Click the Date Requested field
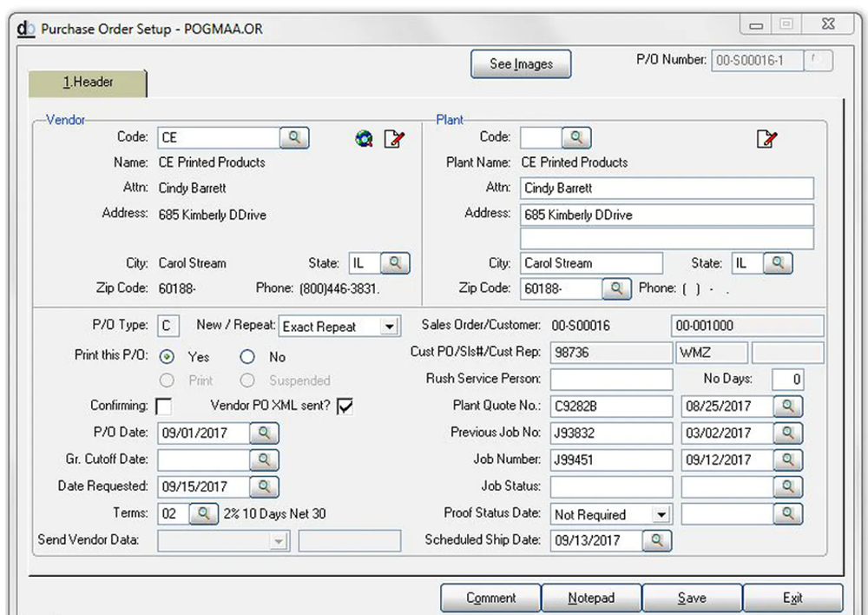 [x=204, y=486]
